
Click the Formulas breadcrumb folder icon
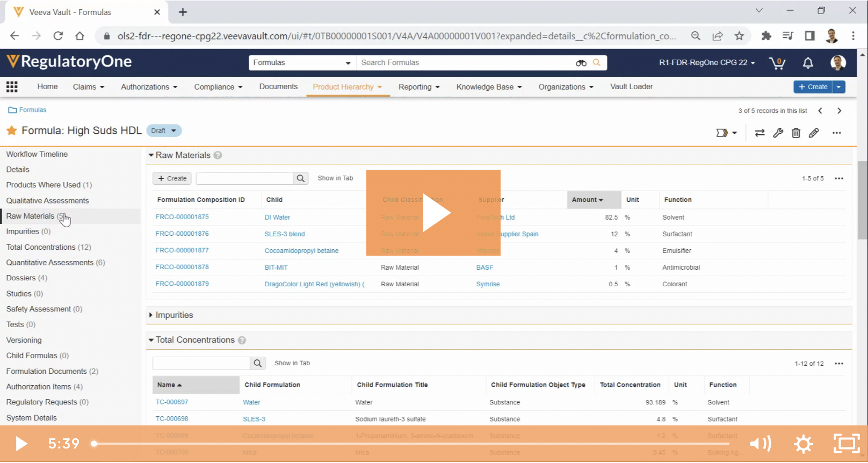[x=12, y=110]
